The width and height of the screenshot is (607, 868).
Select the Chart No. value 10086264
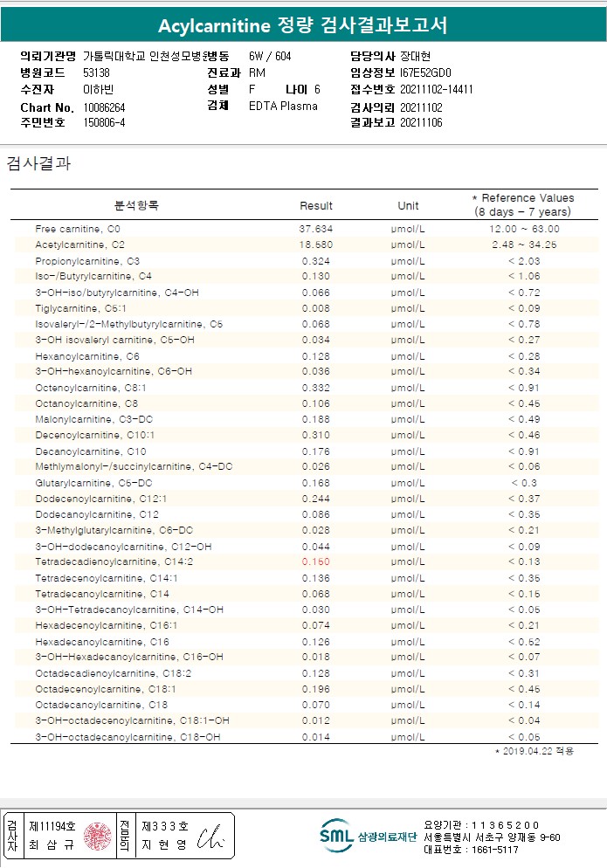coord(105,107)
